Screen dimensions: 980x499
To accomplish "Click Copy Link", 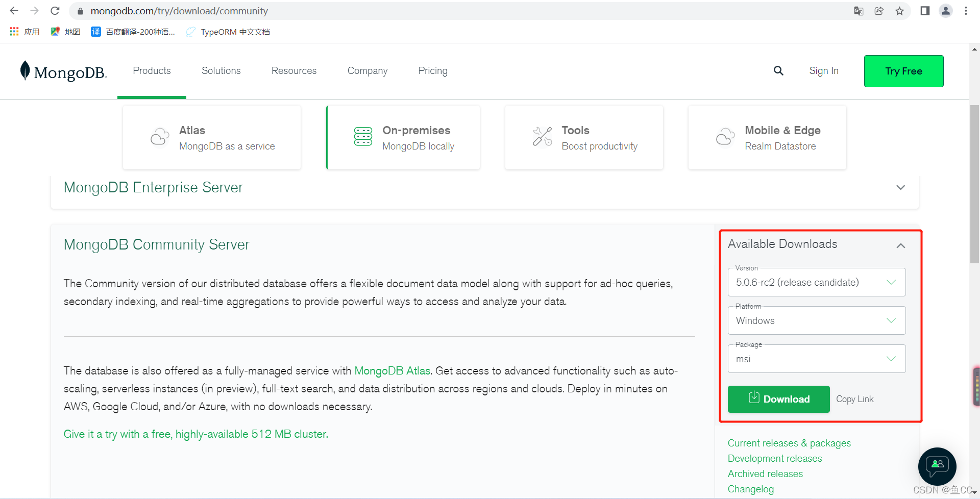I will [855, 399].
